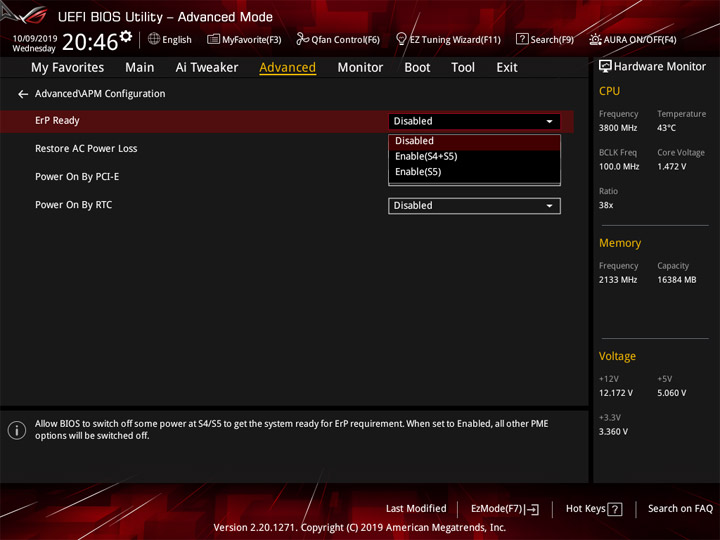The height and width of the screenshot is (540, 720).
Task: Open Search(F9) question mark icon
Action: [522, 39]
